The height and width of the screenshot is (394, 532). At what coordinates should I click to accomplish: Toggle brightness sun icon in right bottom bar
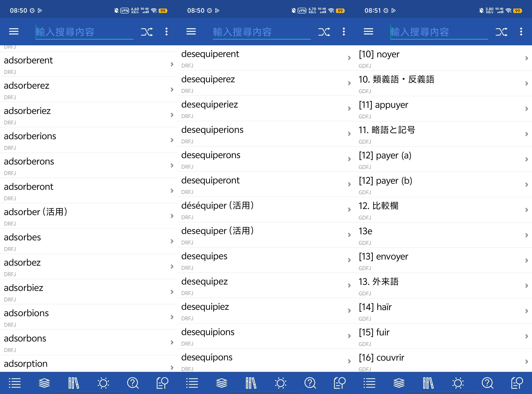coord(458,383)
